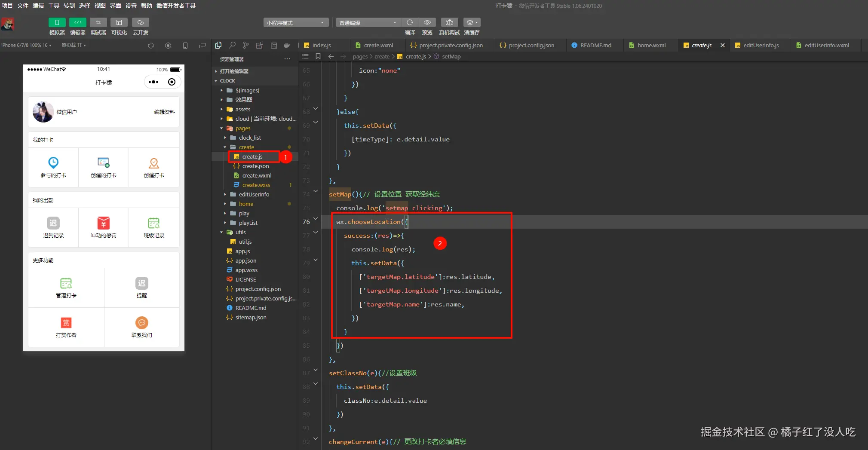
Task: Open the search panel magnifier icon
Action: click(x=232, y=45)
